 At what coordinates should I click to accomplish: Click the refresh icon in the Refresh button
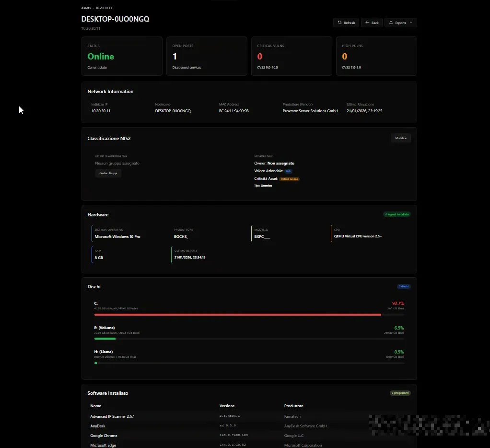[x=339, y=23]
